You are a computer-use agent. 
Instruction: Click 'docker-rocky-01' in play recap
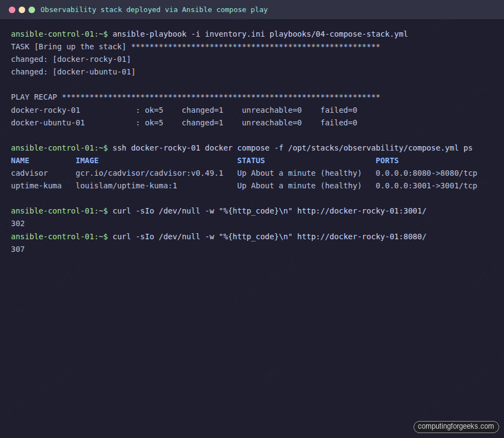45,110
